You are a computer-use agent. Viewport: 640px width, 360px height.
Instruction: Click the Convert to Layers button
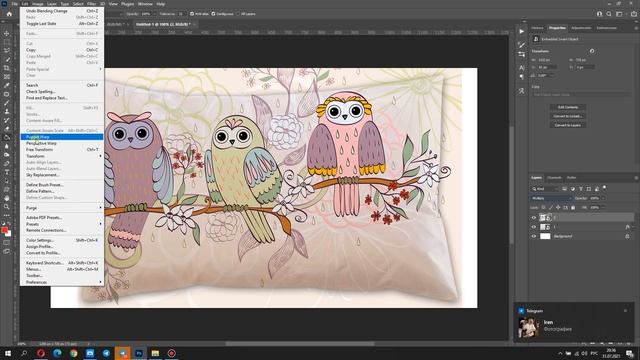point(568,125)
